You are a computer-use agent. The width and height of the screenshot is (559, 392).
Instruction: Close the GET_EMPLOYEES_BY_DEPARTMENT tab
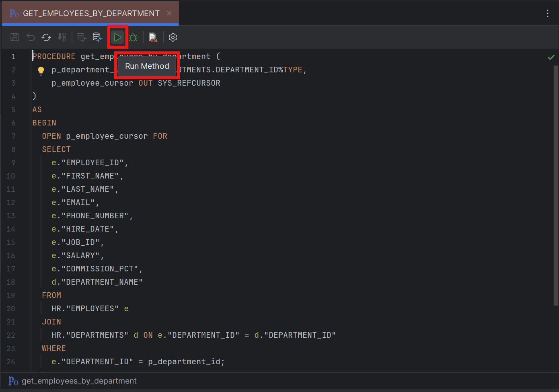169,13
